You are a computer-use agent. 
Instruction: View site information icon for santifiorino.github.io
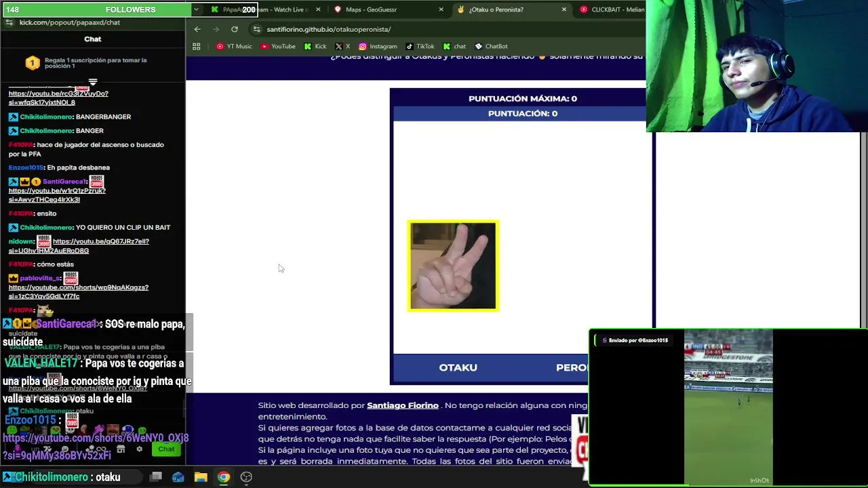click(256, 29)
